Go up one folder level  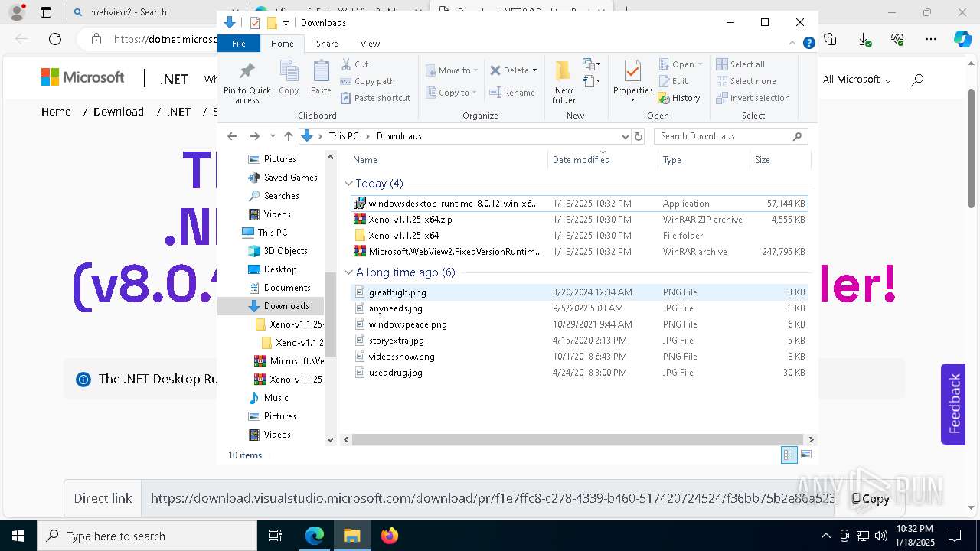pos(288,136)
